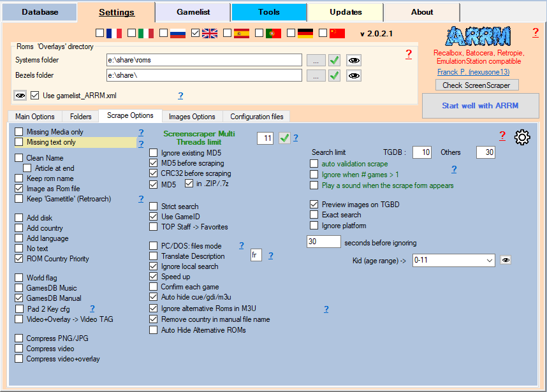Click the red help question mark top right
This screenshot has height=392, width=547.
pos(536,33)
